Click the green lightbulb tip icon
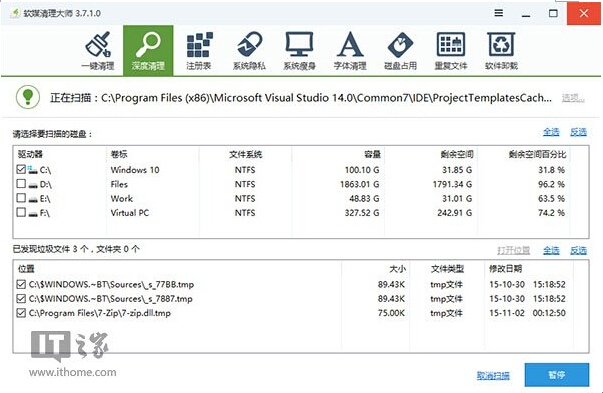 [28, 97]
